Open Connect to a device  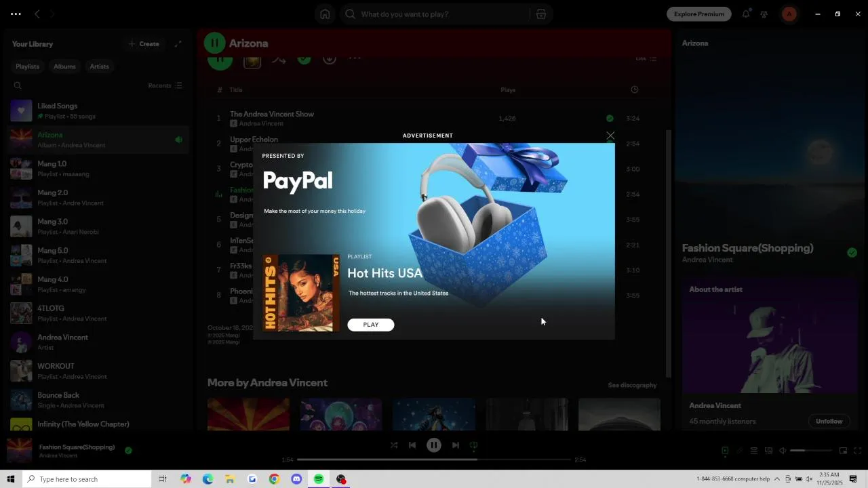coord(768,451)
